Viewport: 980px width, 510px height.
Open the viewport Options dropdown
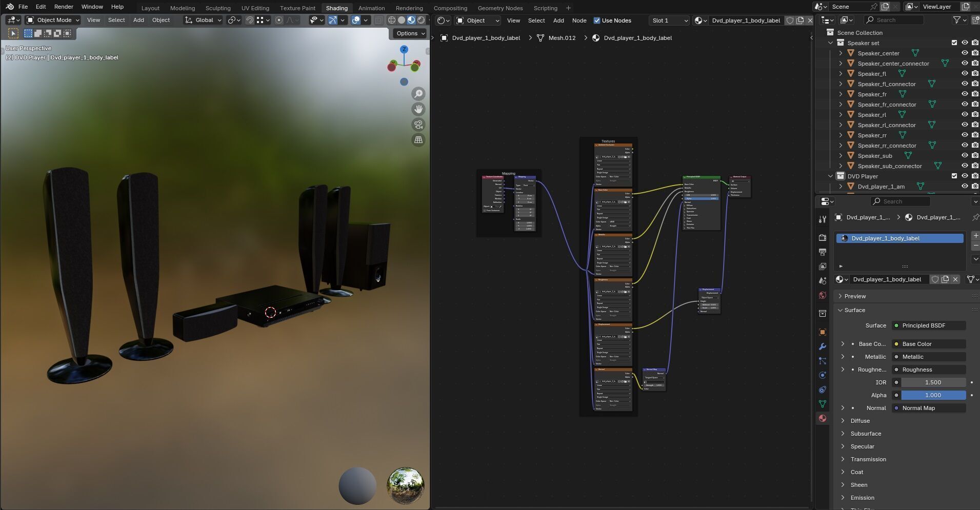410,33
